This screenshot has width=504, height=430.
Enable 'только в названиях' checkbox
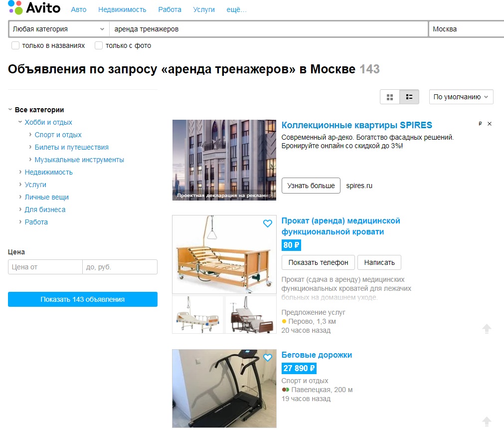(x=15, y=46)
